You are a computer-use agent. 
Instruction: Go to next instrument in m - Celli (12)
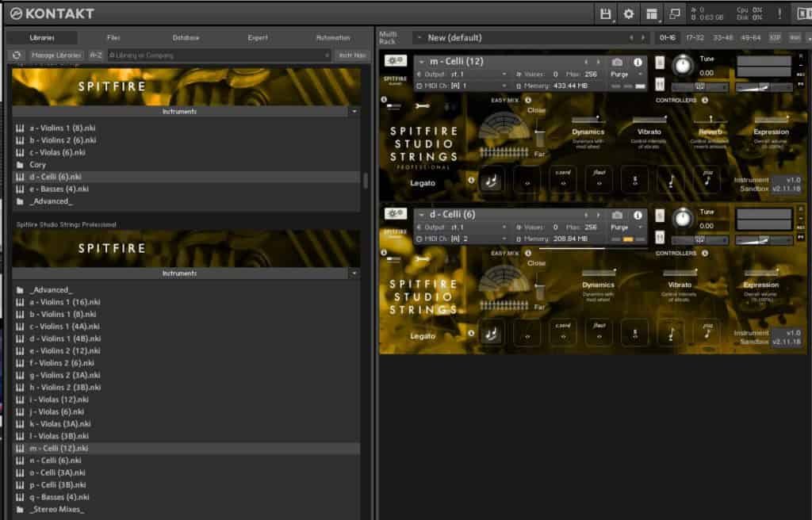[598, 62]
